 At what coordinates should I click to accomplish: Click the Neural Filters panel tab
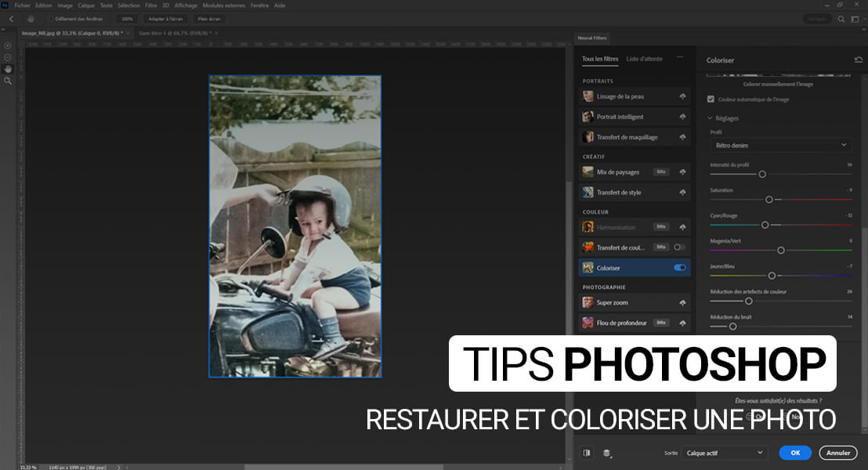point(591,38)
